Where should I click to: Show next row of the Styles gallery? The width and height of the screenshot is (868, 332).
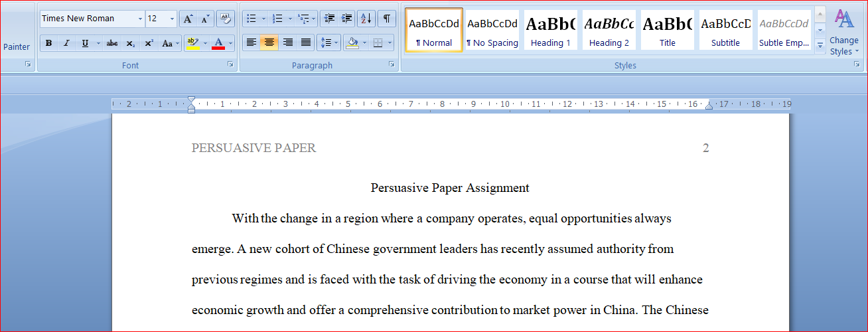(820, 30)
